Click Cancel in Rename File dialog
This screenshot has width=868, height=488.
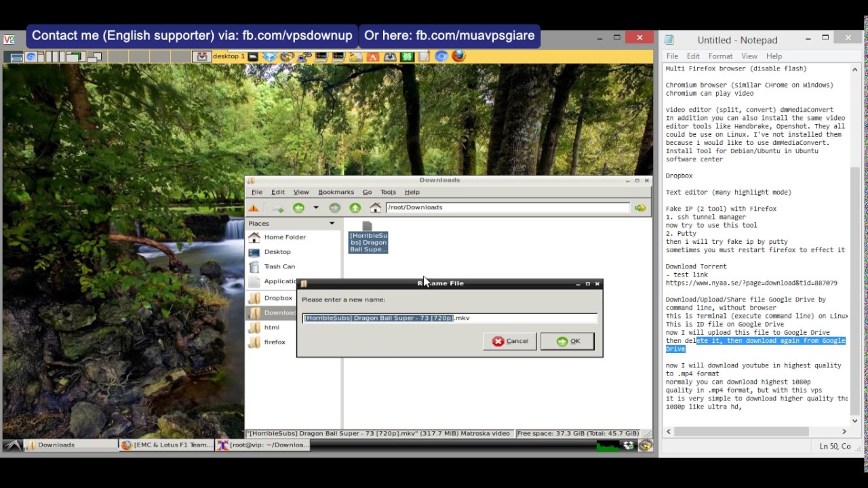tap(509, 341)
